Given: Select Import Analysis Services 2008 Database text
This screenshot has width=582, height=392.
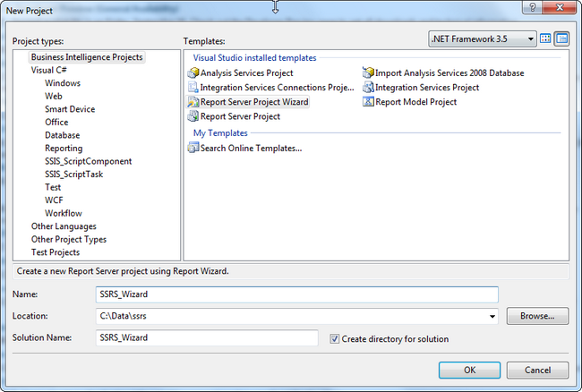Looking at the screenshot, I should (x=449, y=73).
